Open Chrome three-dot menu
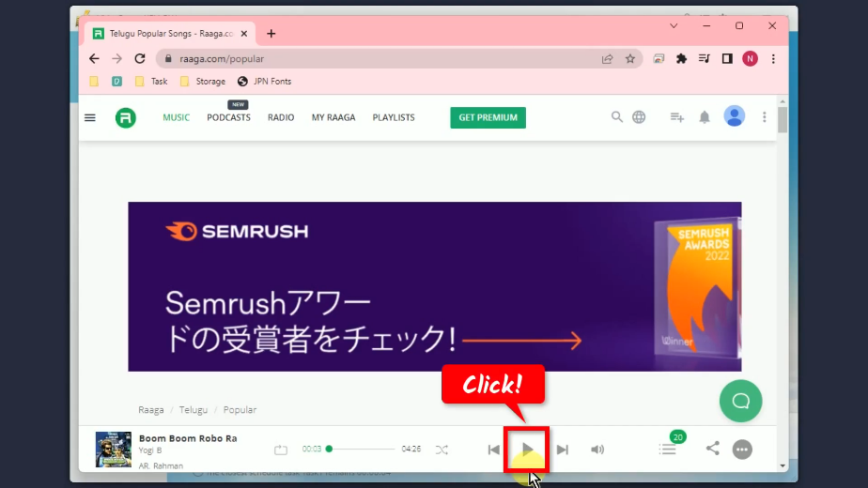Viewport: 868px width, 488px height. [773, 58]
